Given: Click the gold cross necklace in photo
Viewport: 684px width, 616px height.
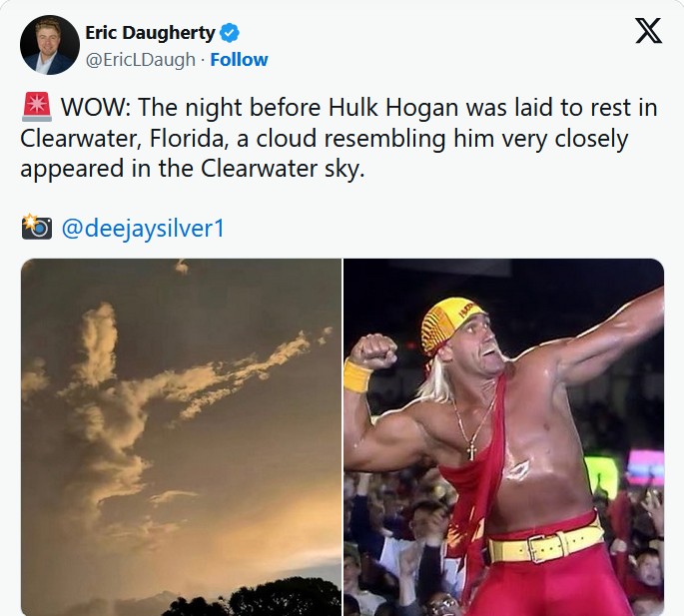Looking at the screenshot, I should (x=471, y=450).
